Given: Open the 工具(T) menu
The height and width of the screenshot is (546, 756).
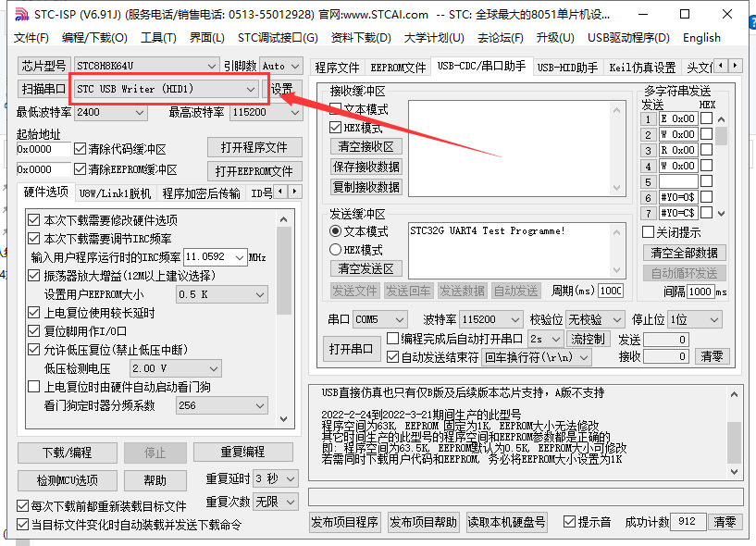Looking at the screenshot, I should (158, 38).
